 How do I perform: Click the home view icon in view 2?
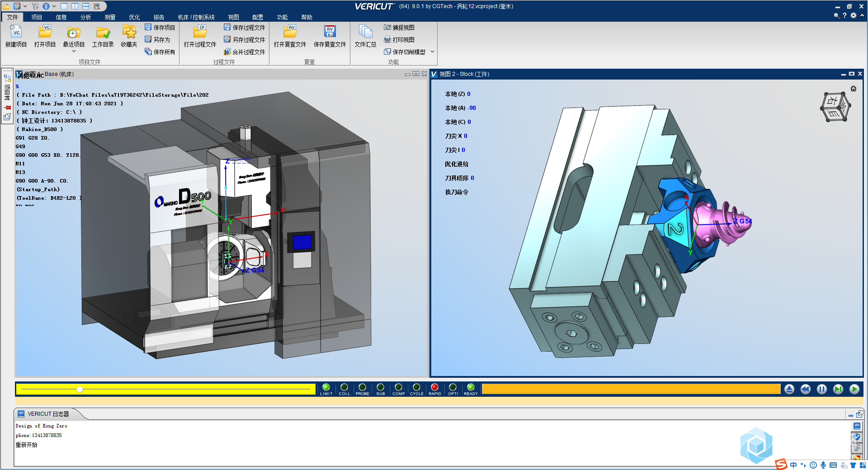[854, 89]
